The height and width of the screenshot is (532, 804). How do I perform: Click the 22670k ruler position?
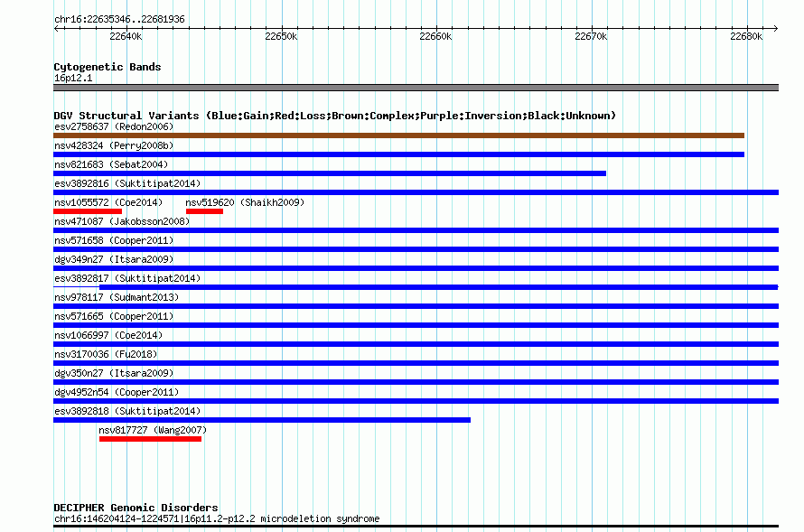coord(591,36)
